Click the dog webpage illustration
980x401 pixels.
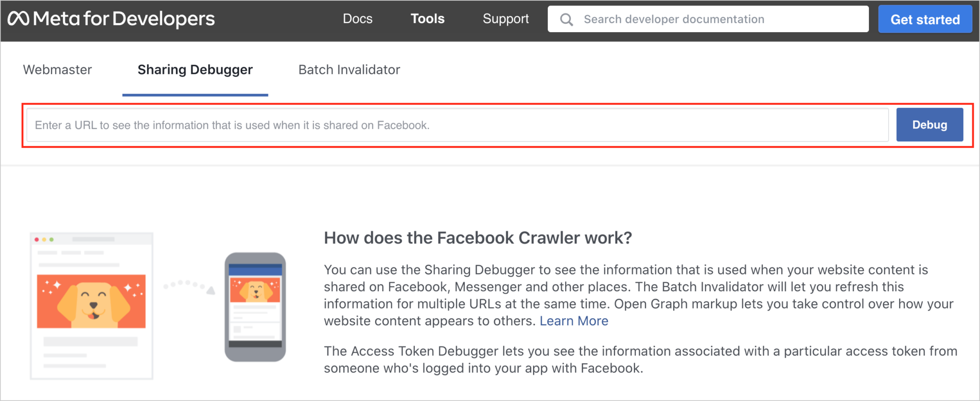(x=91, y=306)
